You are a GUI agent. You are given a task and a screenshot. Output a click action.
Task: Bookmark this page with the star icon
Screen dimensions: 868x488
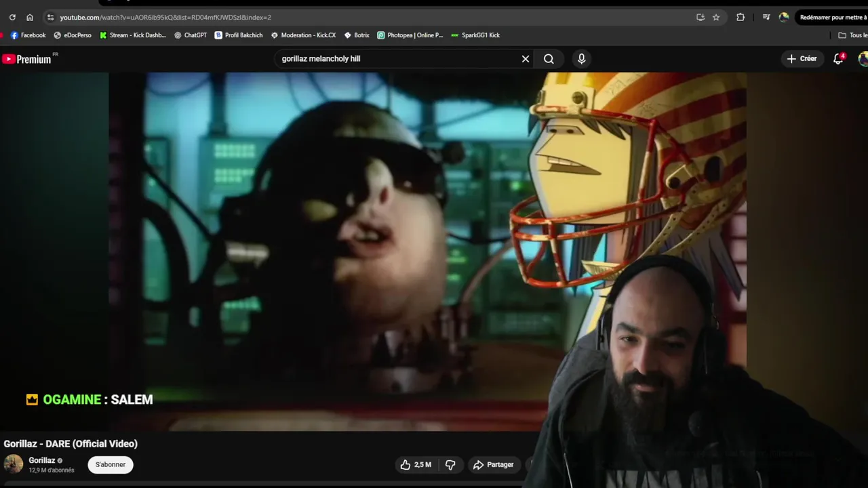click(x=716, y=18)
